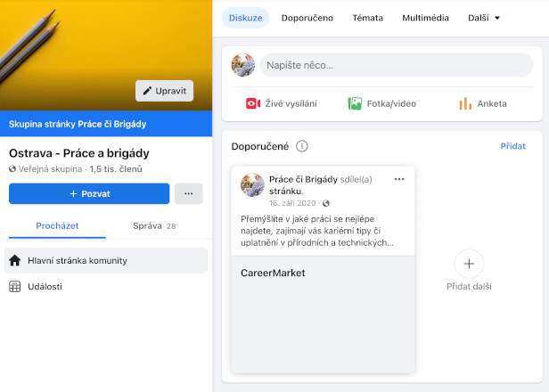Click the globe privacy icon on post
549x392 pixels.
[x=326, y=203]
